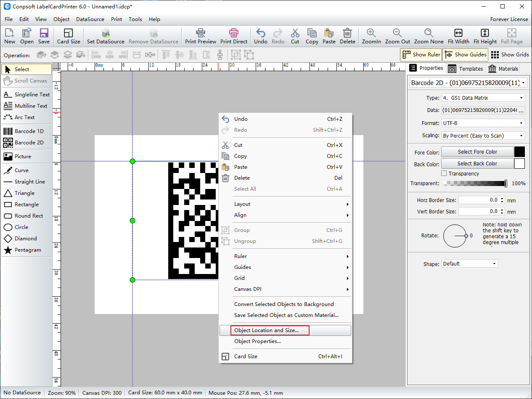Click the New document toolbar icon

click(10, 36)
